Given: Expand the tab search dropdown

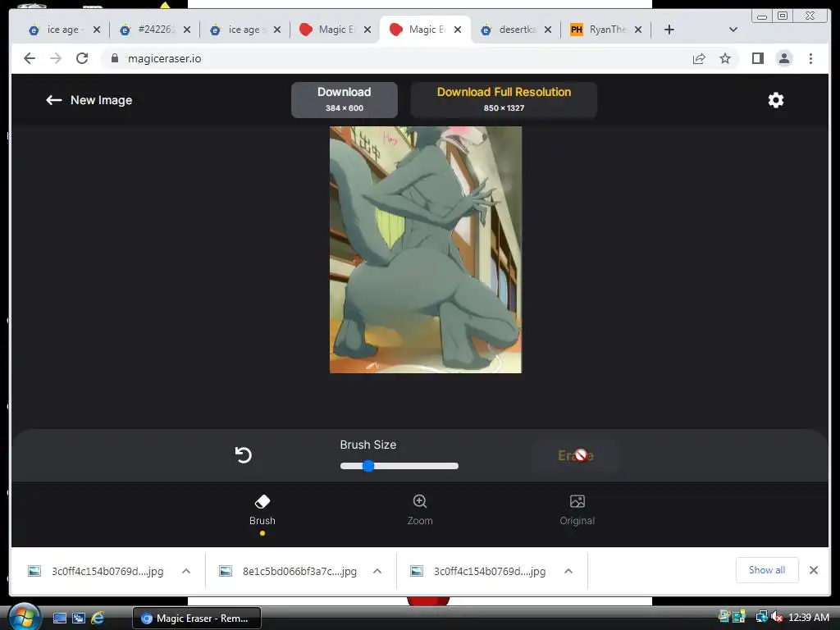Looking at the screenshot, I should click(x=733, y=30).
